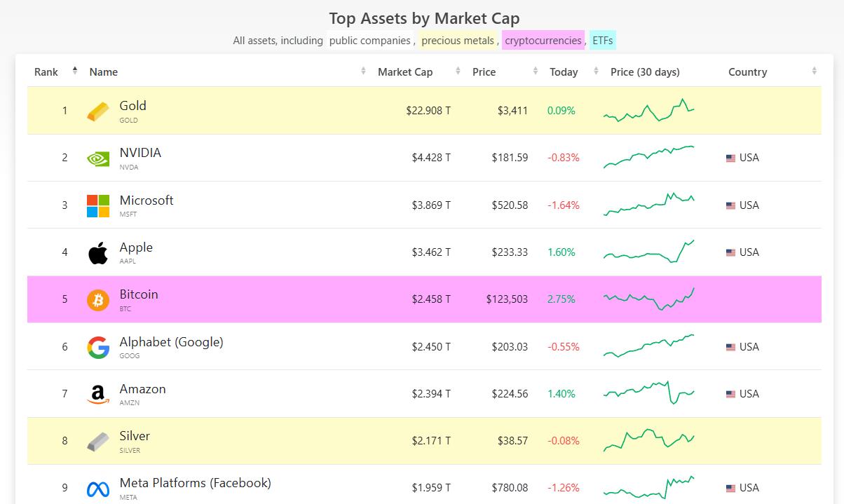Click the Meta Platforms logo icon
This screenshot has height=504, width=844.
point(98,489)
